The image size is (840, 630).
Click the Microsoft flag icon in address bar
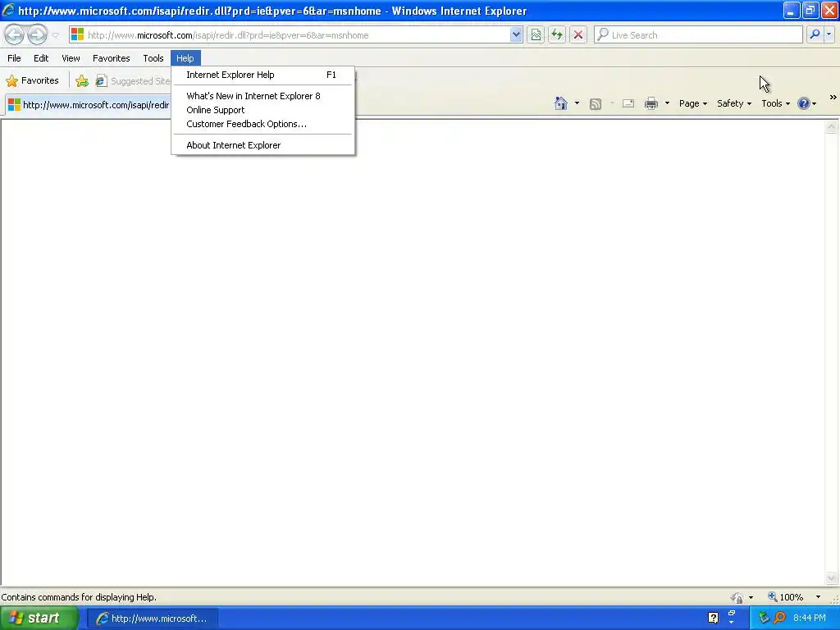click(78, 34)
